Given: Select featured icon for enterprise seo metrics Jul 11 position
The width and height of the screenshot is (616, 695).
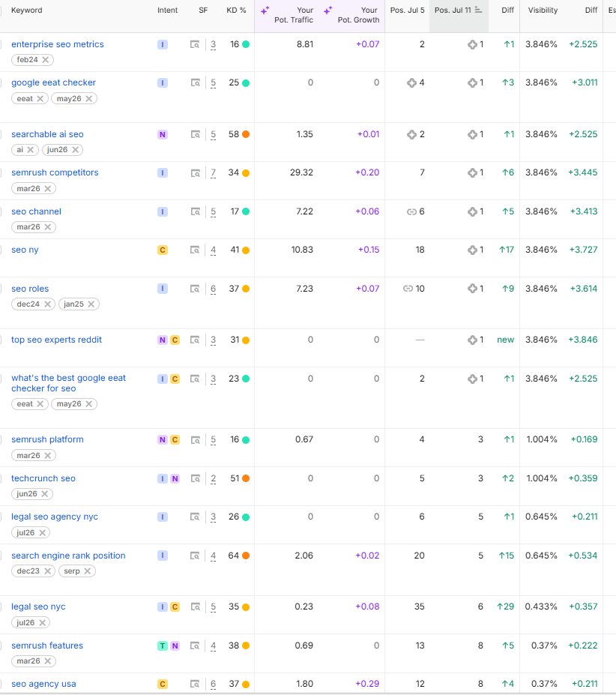Looking at the screenshot, I should [472, 44].
